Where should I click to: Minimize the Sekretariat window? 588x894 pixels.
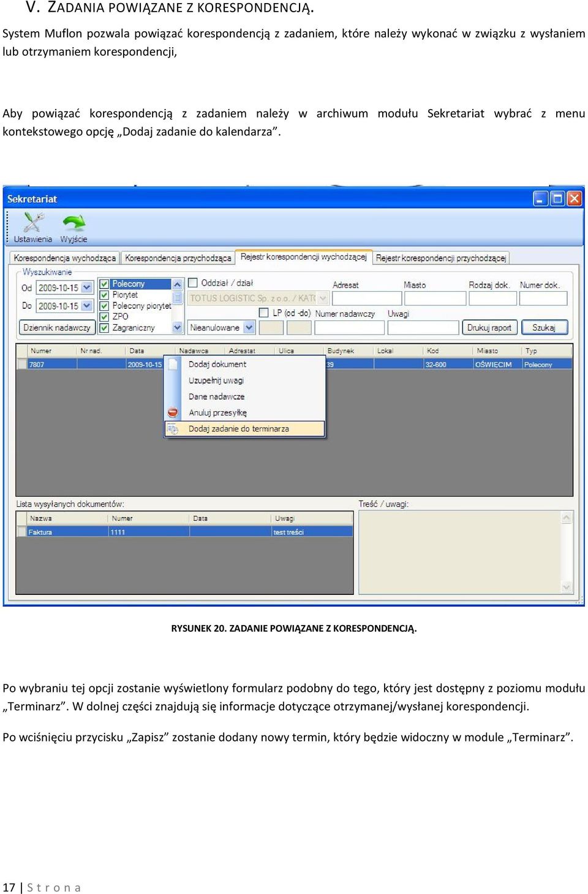tap(540, 199)
